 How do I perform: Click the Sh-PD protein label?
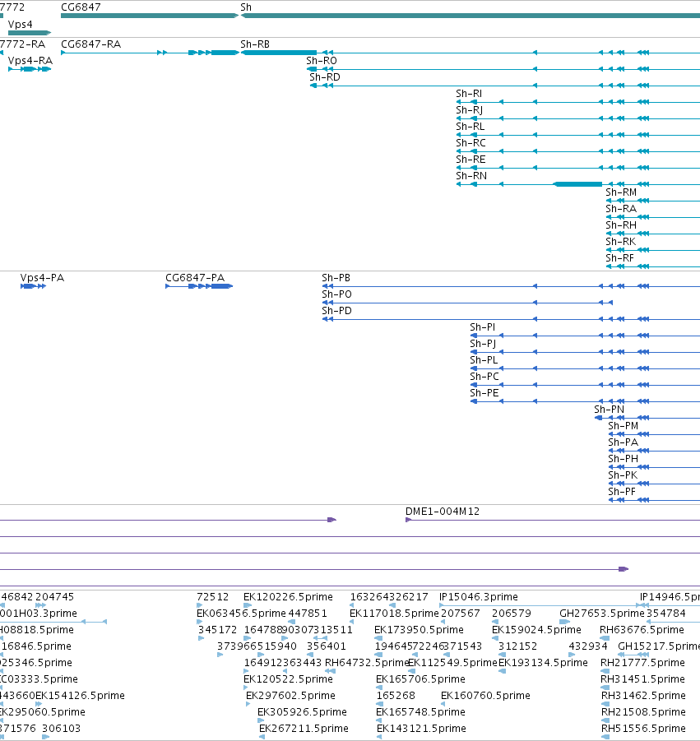click(336, 311)
